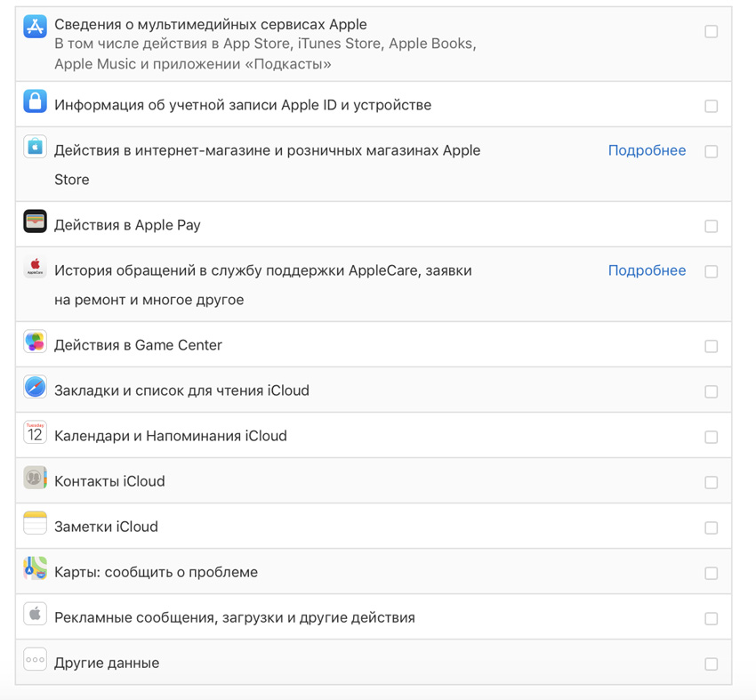Click the Maps icon for problem reports
This screenshot has width=756, height=700.
(x=36, y=567)
